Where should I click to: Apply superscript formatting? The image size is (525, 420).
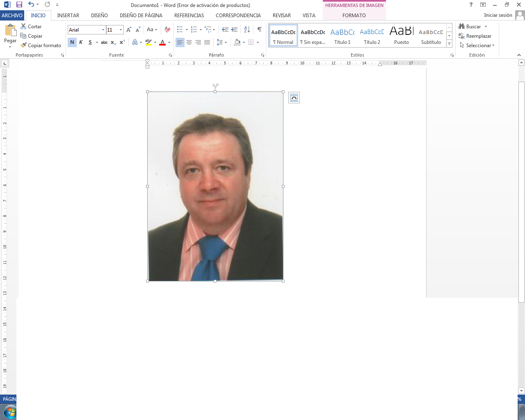tap(122, 42)
